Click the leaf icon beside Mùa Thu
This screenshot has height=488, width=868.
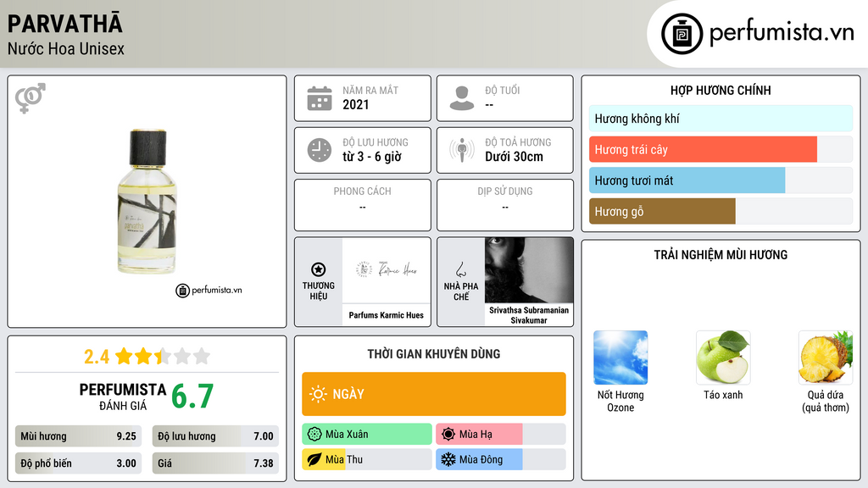click(x=314, y=459)
